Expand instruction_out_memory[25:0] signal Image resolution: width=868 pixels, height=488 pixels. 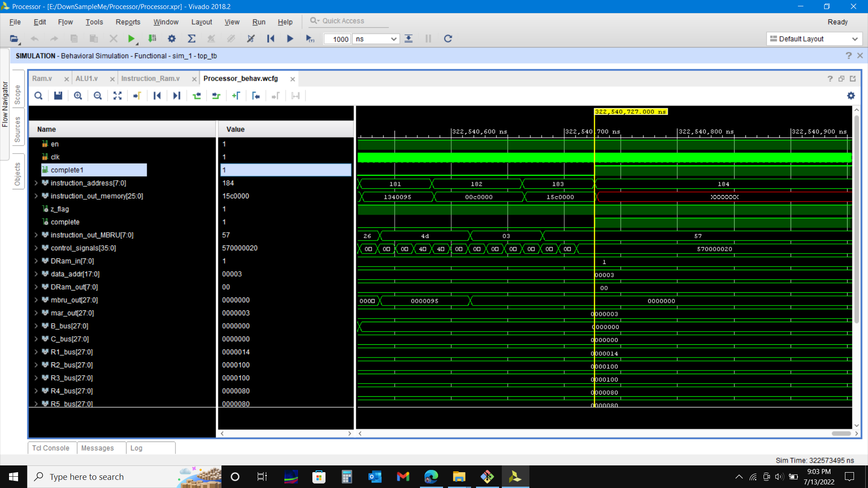[36, 196]
